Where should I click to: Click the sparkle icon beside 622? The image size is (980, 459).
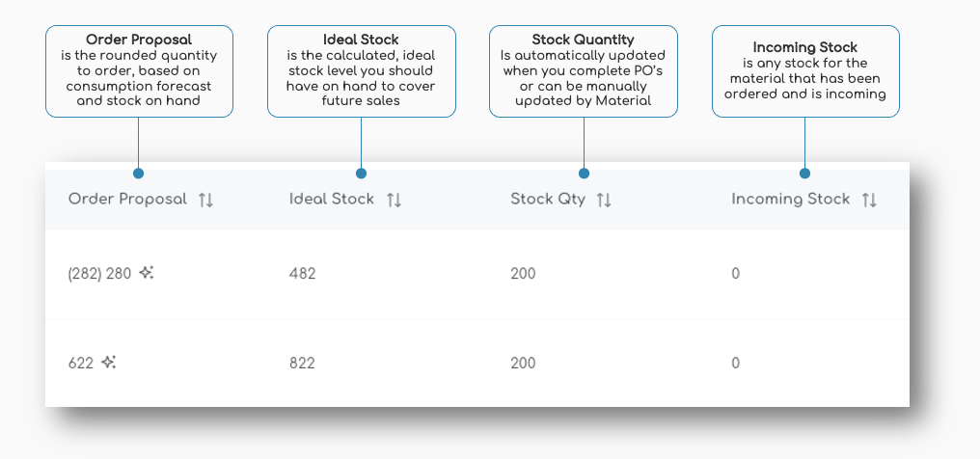(109, 363)
